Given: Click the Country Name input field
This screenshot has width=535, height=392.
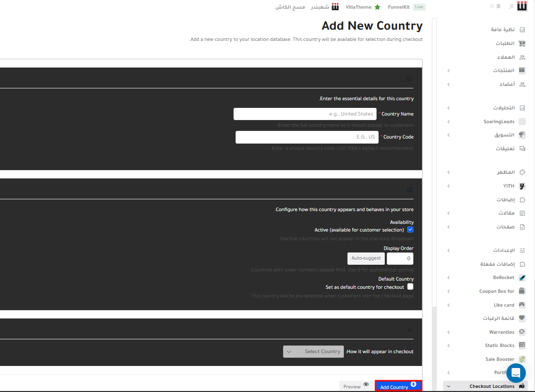Looking at the screenshot, I should point(305,114).
